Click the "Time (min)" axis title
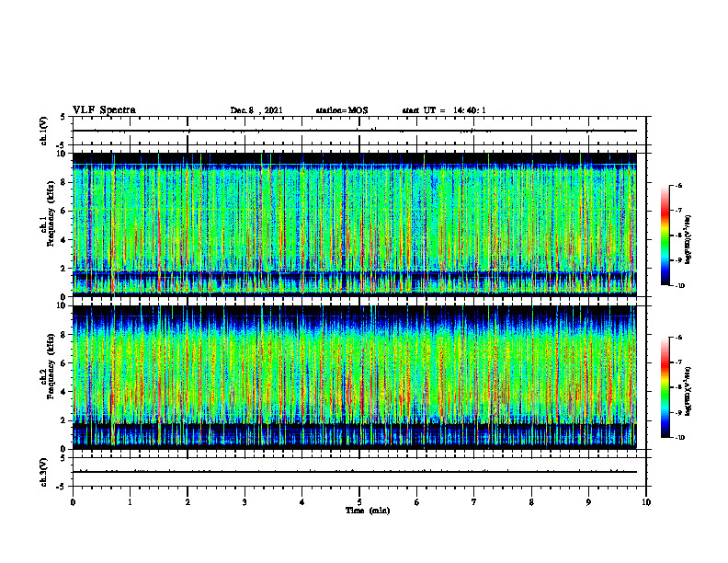Image resolution: width=728 pixels, height=563 pixels. pyautogui.click(x=368, y=511)
